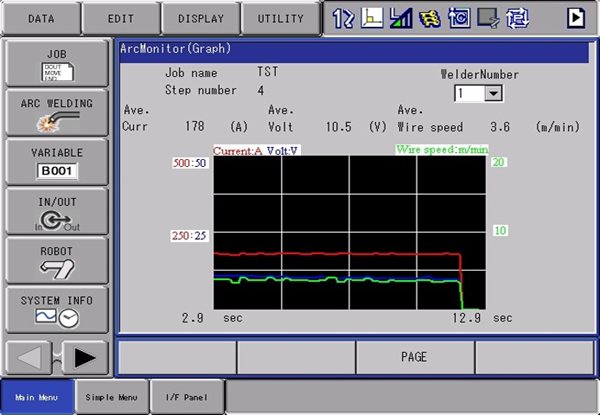Open the DISPLAY menu
600x415 pixels.
click(x=200, y=18)
